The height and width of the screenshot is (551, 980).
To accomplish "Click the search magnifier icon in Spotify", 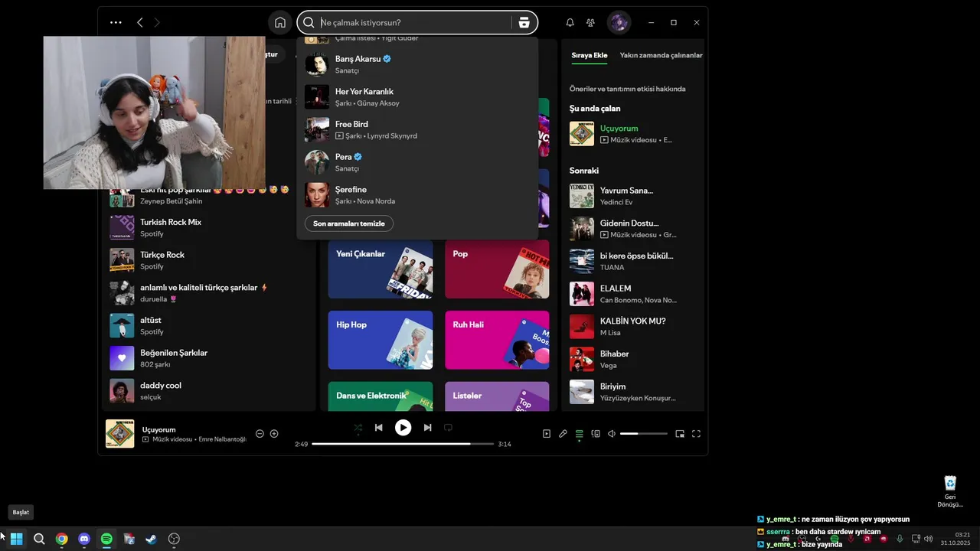I will click(309, 22).
